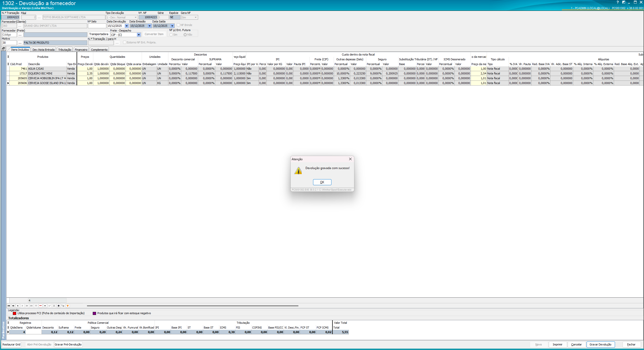Expand the Data Saída date dropdown
This screenshot has height=350, width=644.
(172, 26)
